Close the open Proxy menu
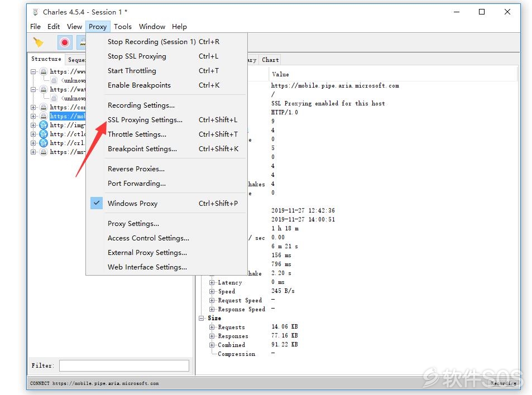 (x=98, y=26)
